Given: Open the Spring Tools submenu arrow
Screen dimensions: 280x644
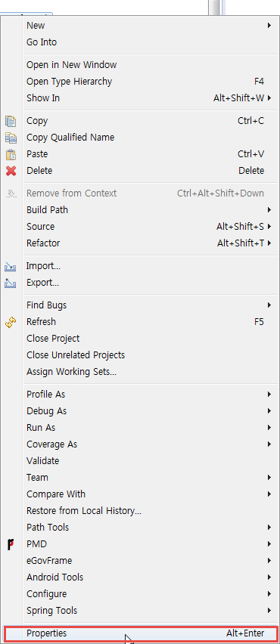Looking at the screenshot, I should point(269,610).
